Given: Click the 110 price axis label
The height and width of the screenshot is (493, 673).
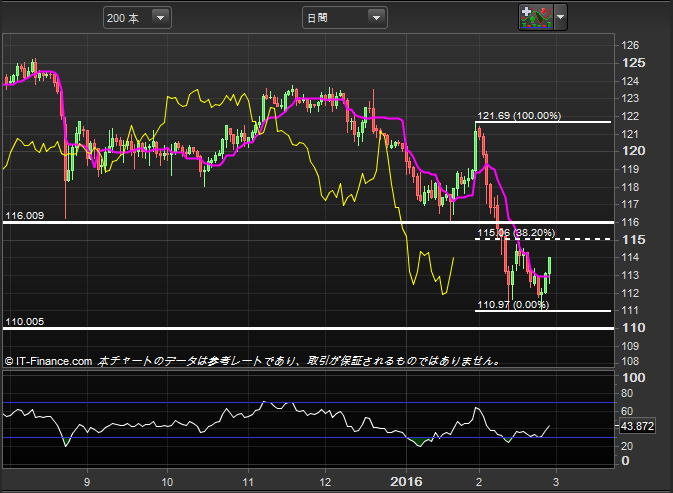Looking at the screenshot, I should pyautogui.click(x=634, y=328).
